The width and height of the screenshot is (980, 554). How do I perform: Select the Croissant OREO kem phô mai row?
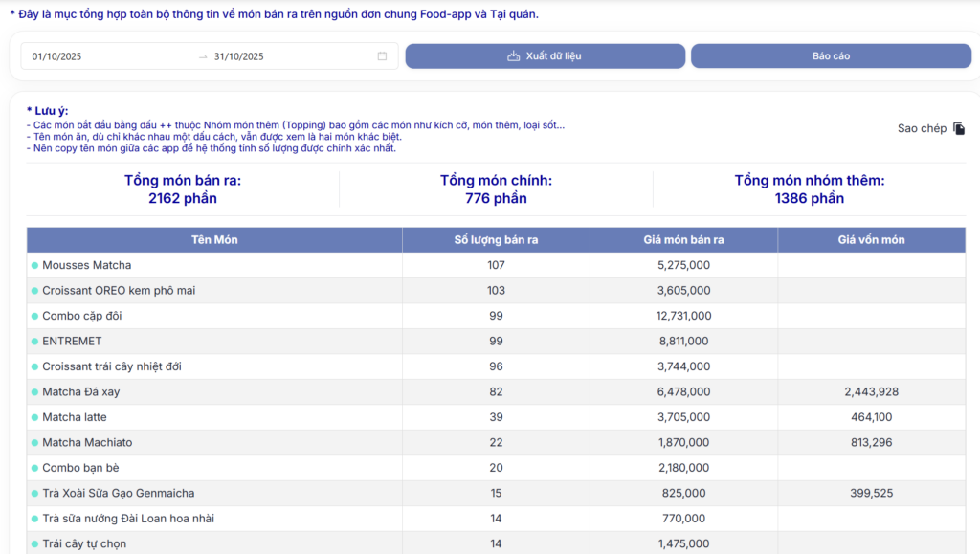(119, 291)
